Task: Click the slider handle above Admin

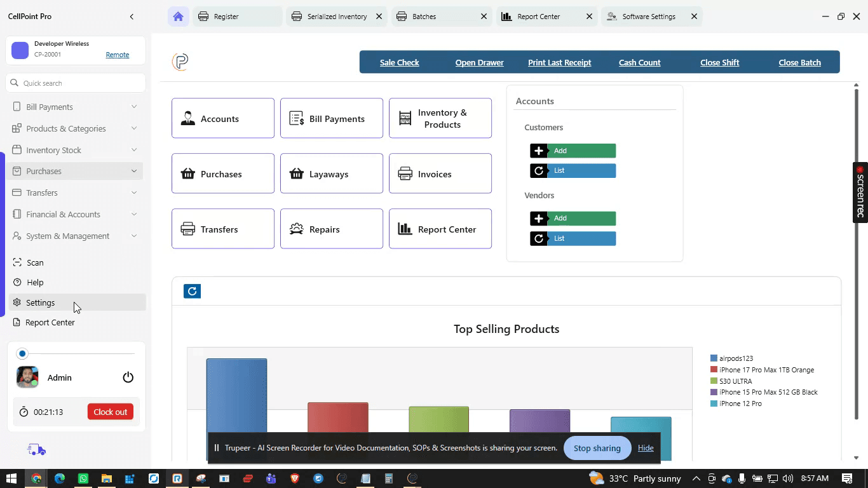Action: 22,353
